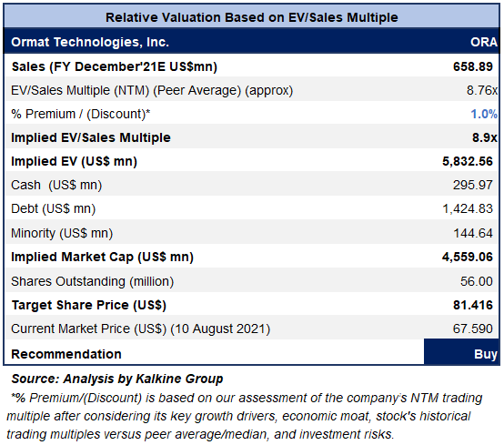Click the 8.9x implied multiple value
This screenshot has height=445, width=504.
[485, 137]
